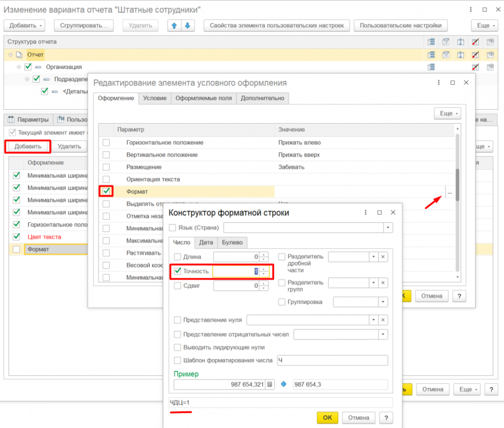This screenshot has width=504, height=428.
Task: Click Пользовательские настройки button
Action: coord(400,25)
